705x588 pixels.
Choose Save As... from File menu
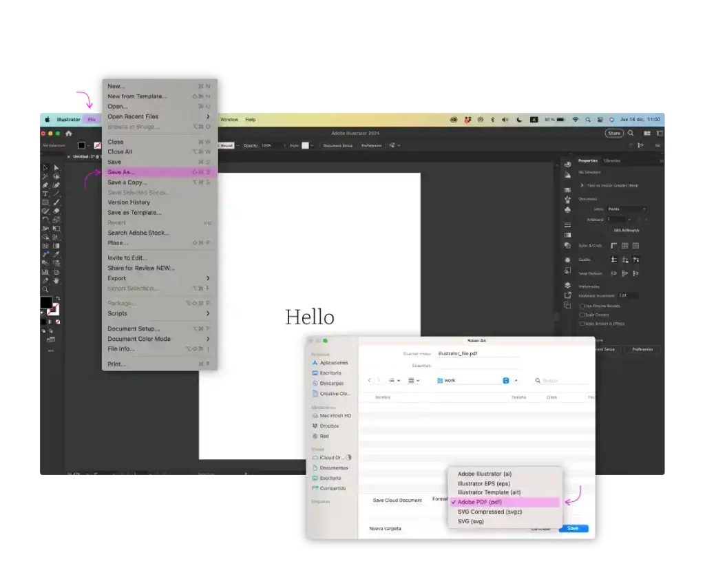[x=160, y=172]
